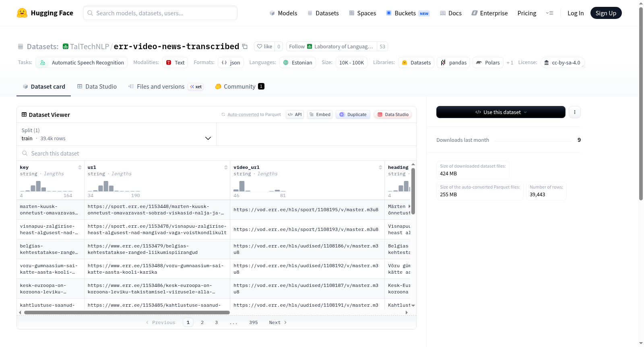Select the Text modality tag
The image size is (644, 347).
coord(175,62)
